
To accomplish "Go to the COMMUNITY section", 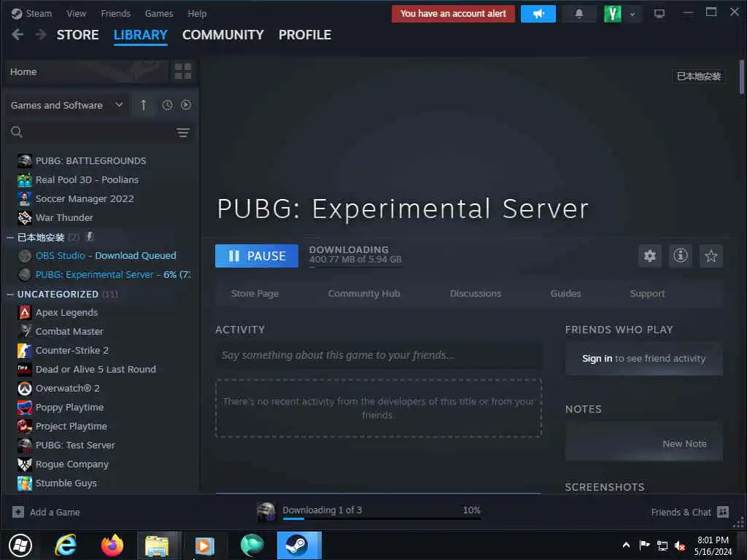I will click(x=222, y=35).
